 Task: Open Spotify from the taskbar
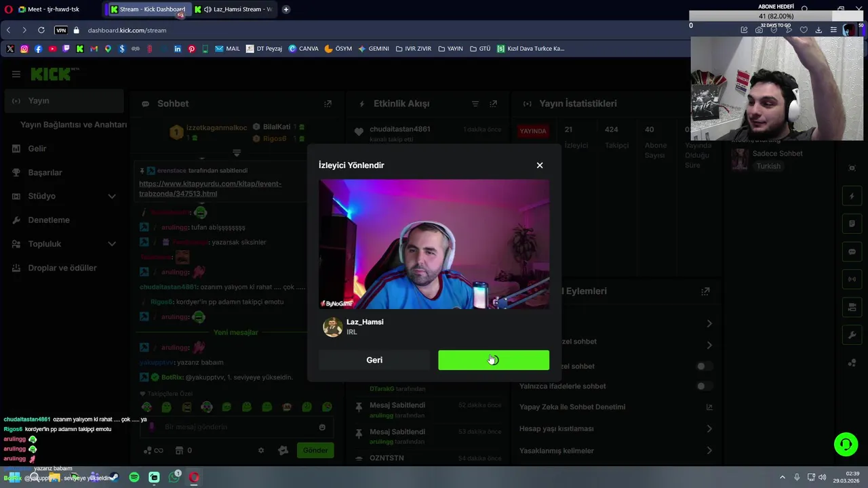(x=134, y=477)
